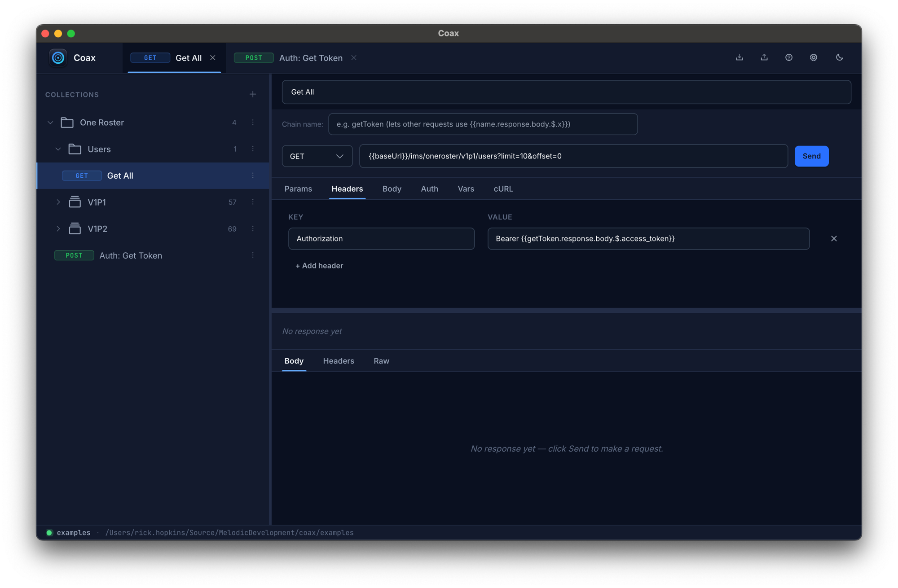This screenshot has height=588, width=898.
Task: Select the response Headers tab
Action: point(339,361)
